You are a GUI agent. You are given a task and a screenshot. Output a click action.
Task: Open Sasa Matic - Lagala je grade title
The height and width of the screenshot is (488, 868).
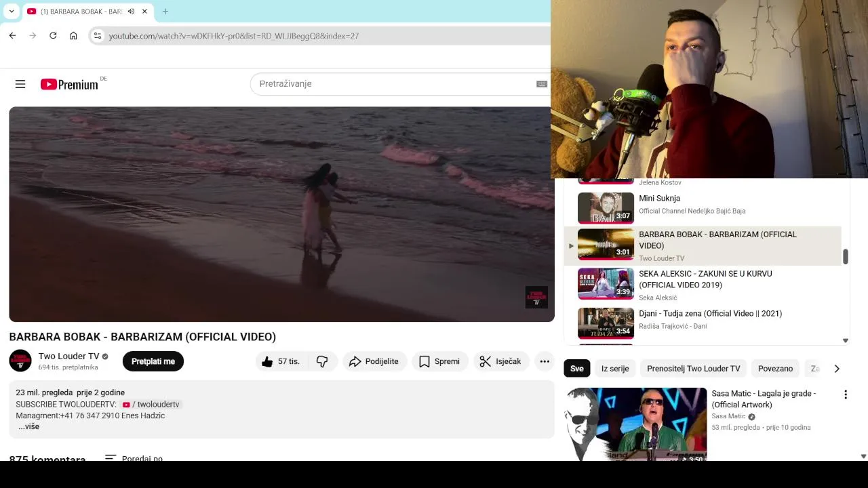point(764,399)
